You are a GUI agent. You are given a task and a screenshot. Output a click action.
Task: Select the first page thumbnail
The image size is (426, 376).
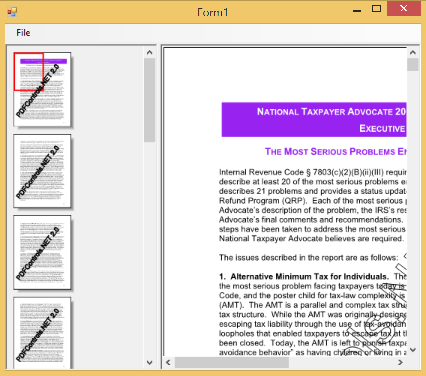click(x=42, y=89)
